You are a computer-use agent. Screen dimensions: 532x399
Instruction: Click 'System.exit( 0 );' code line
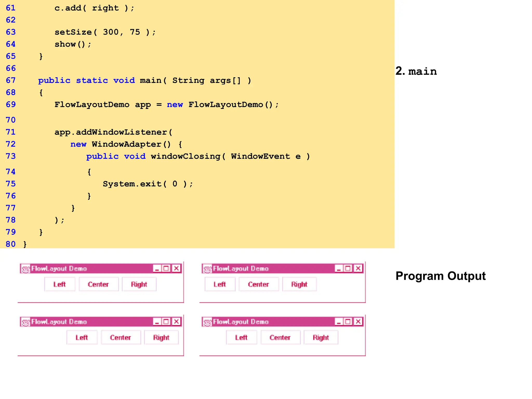tap(148, 184)
